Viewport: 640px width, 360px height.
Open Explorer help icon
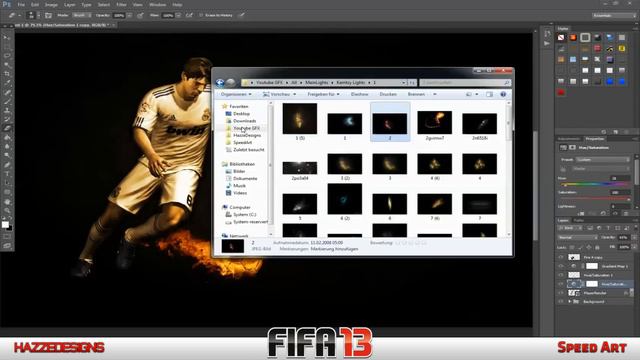pyautogui.click(x=503, y=94)
